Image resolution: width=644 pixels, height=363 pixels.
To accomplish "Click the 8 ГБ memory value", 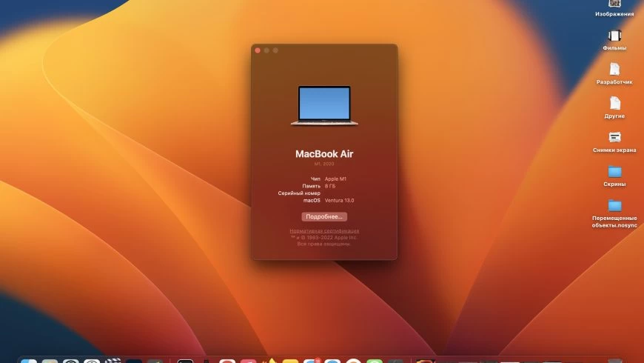I will click(x=330, y=186).
